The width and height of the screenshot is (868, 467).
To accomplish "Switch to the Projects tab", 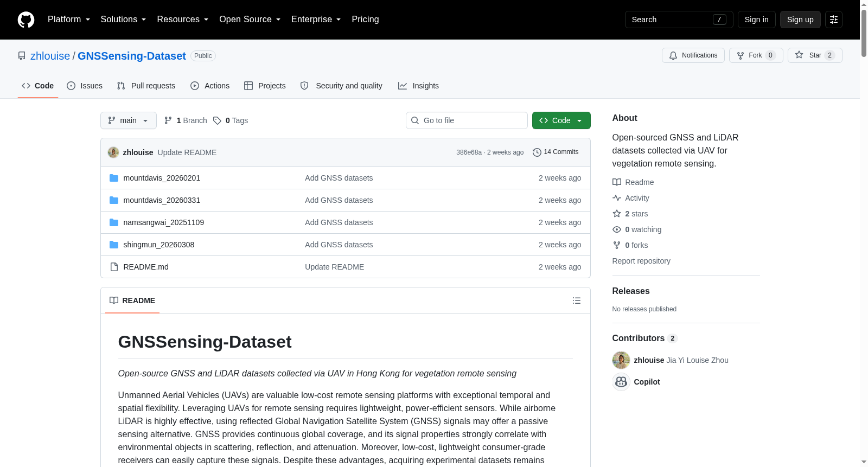I will 265,86.
